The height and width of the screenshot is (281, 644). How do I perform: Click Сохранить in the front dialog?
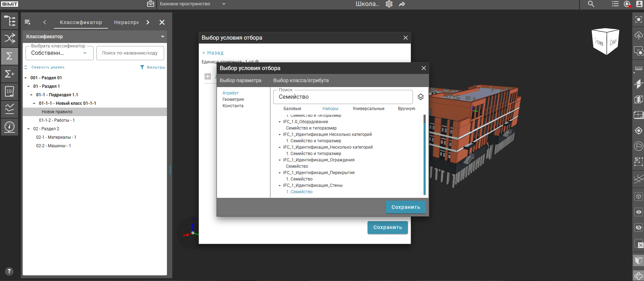coord(405,207)
